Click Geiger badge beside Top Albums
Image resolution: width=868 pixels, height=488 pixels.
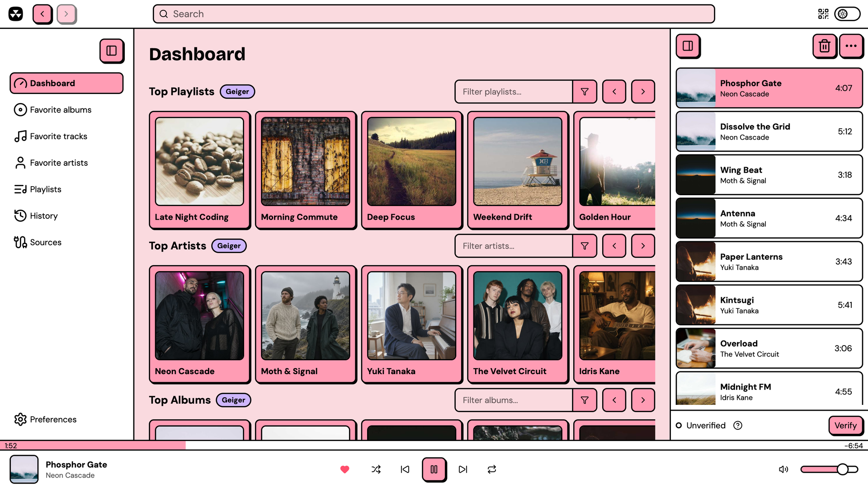(x=233, y=400)
